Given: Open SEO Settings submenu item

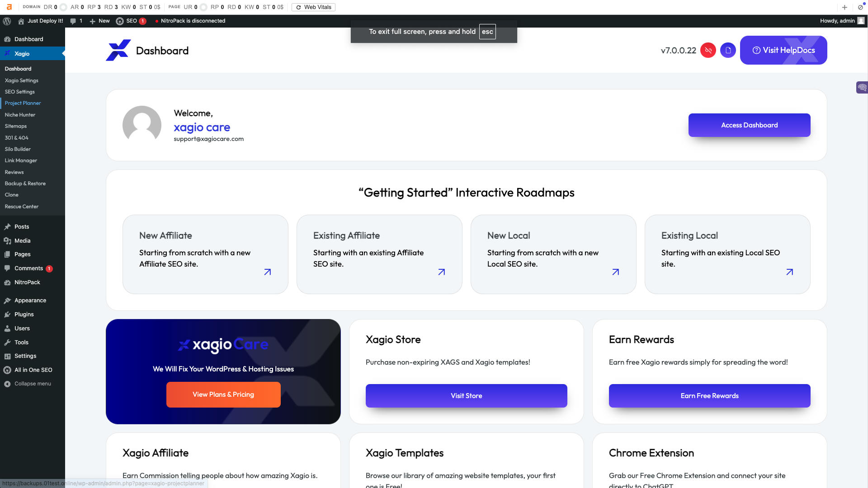Looking at the screenshot, I should [19, 92].
